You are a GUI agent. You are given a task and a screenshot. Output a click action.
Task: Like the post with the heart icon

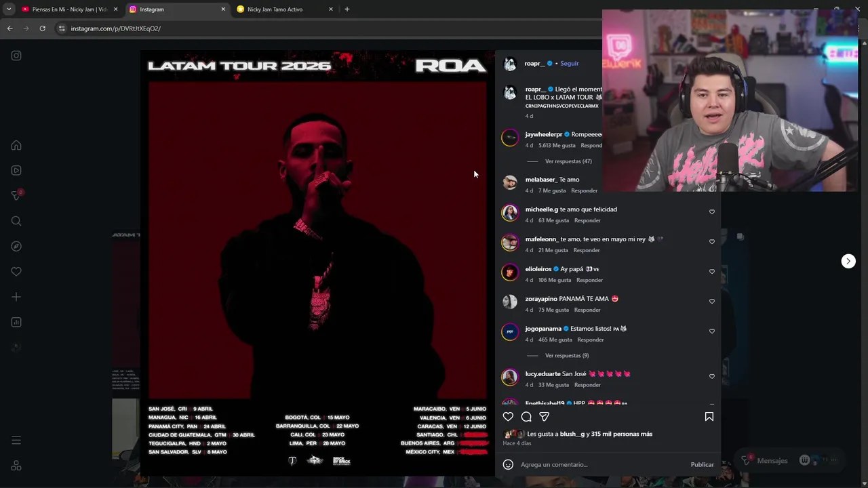(508, 417)
